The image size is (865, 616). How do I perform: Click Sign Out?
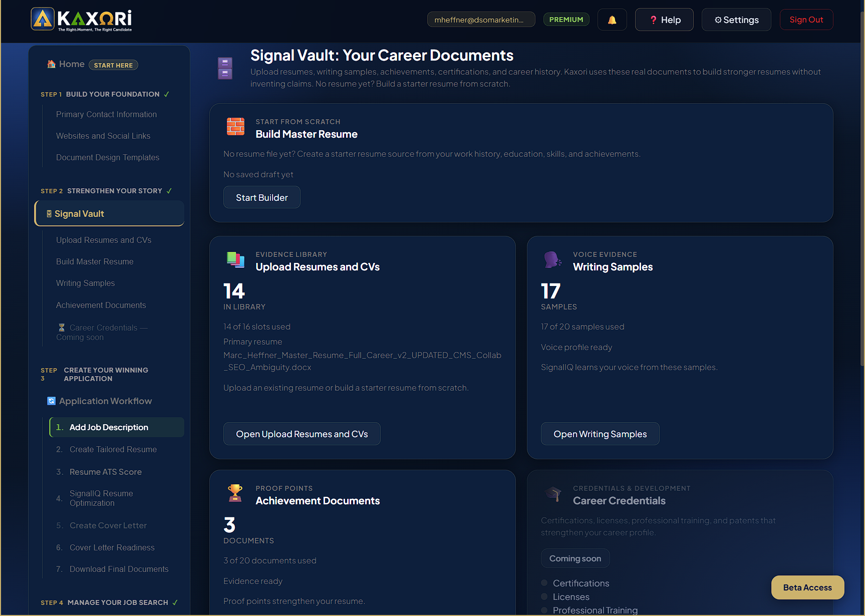point(806,20)
